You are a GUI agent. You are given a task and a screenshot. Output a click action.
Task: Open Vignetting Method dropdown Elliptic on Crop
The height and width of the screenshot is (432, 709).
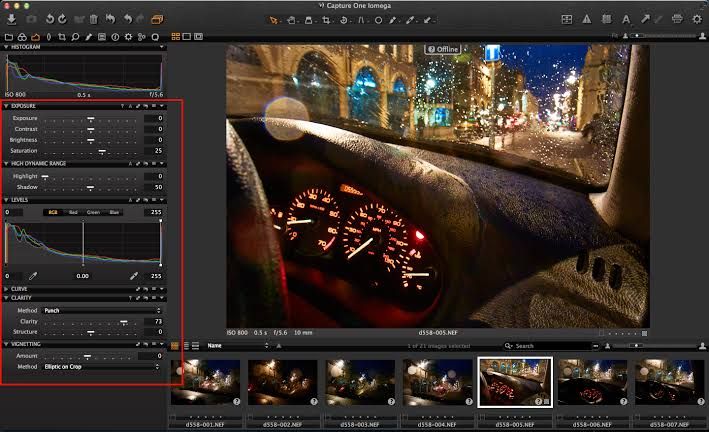100,366
